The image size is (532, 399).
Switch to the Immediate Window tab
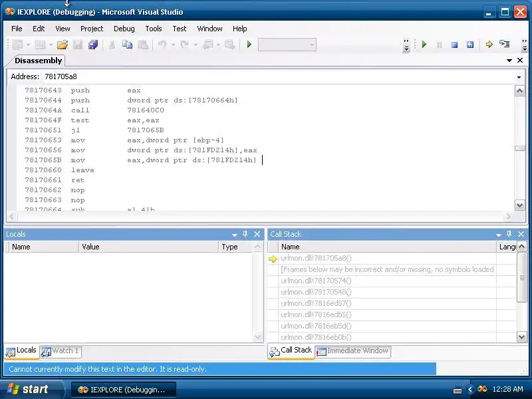tap(353, 351)
